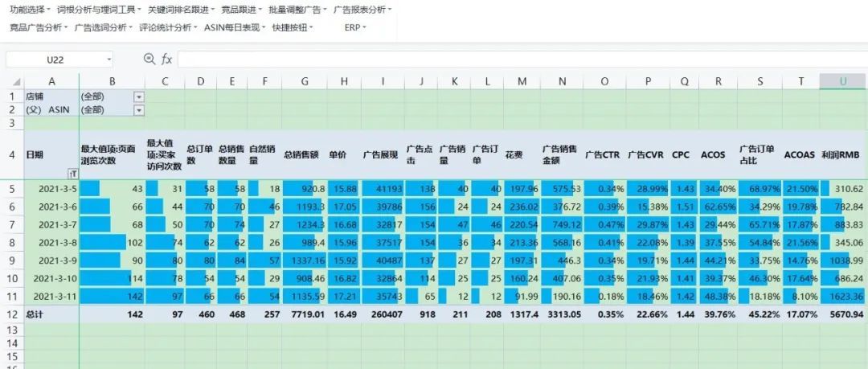This screenshot has height=369, width=868.
Task: Click the ACOS header cell
Action: [718, 155]
